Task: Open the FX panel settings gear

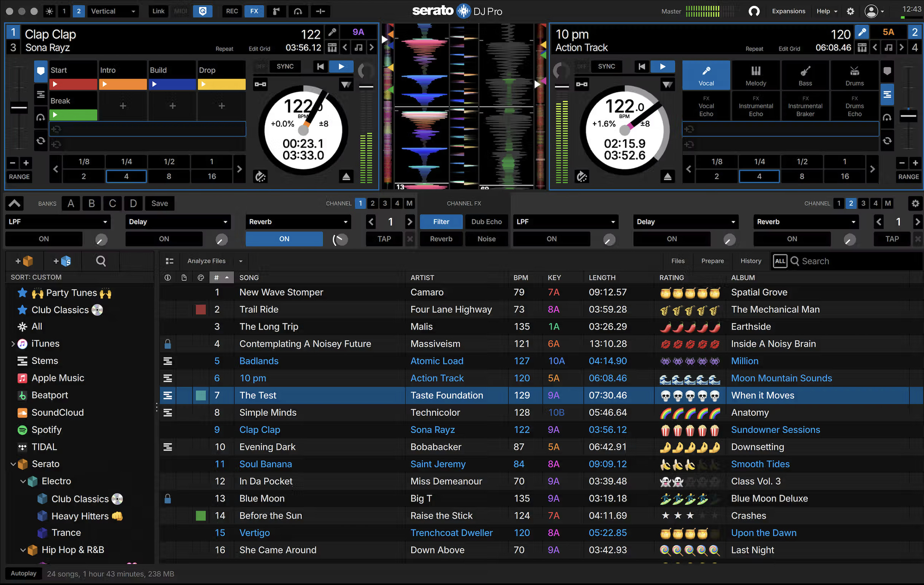Action: [915, 204]
